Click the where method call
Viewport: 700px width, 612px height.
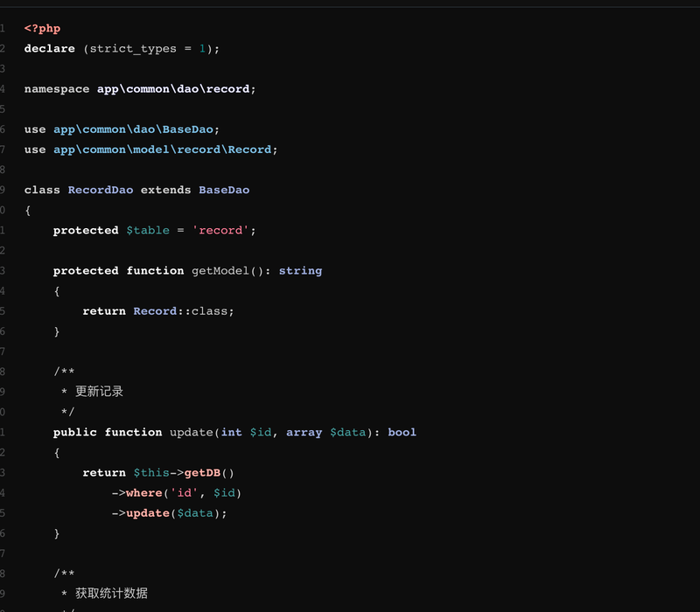[x=144, y=493]
